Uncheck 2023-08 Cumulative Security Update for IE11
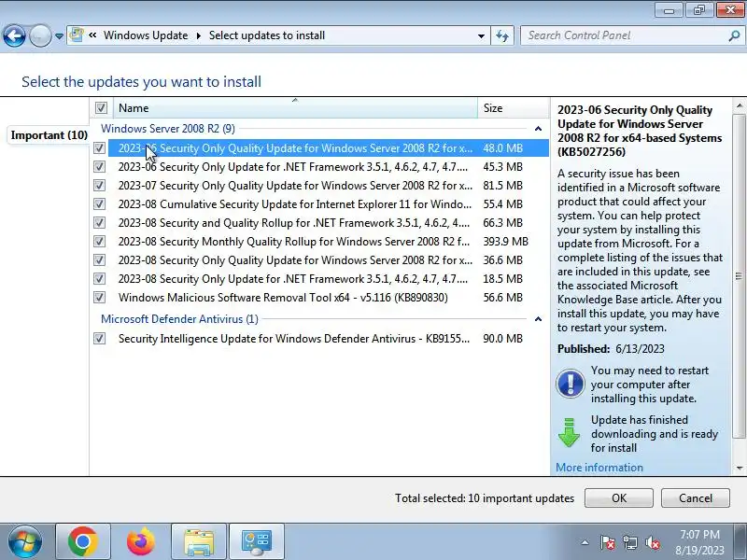Image resolution: width=747 pixels, height=560 pixels. 99,203
